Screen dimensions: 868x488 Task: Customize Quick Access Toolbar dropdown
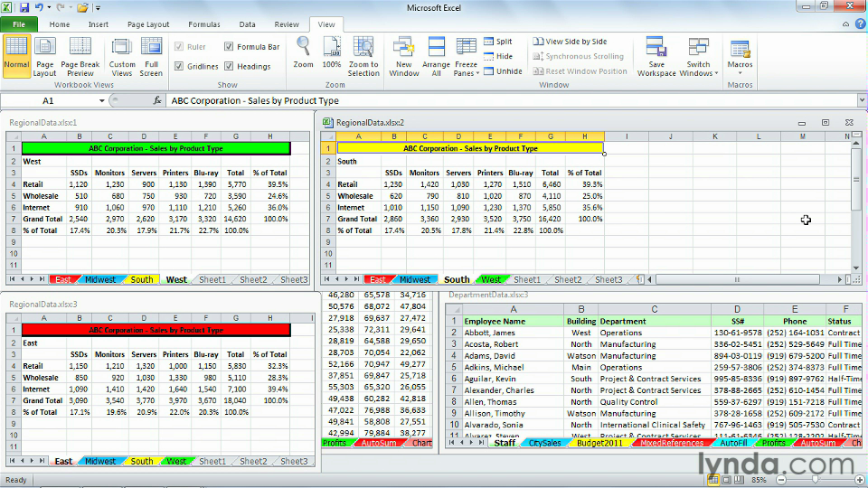tap(98, 8)
